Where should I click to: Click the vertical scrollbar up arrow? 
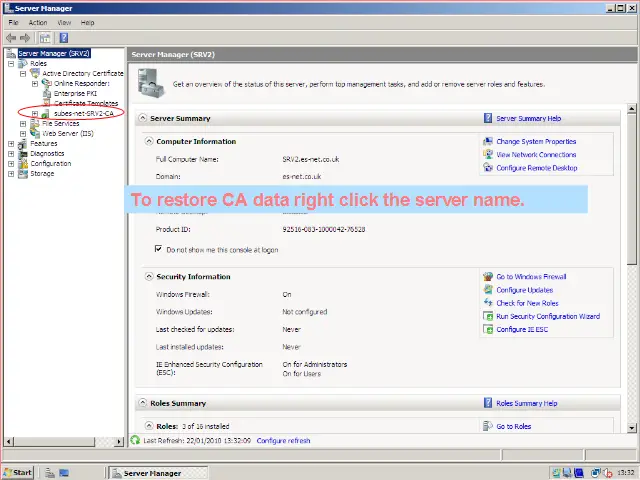(x=631, y=109)
